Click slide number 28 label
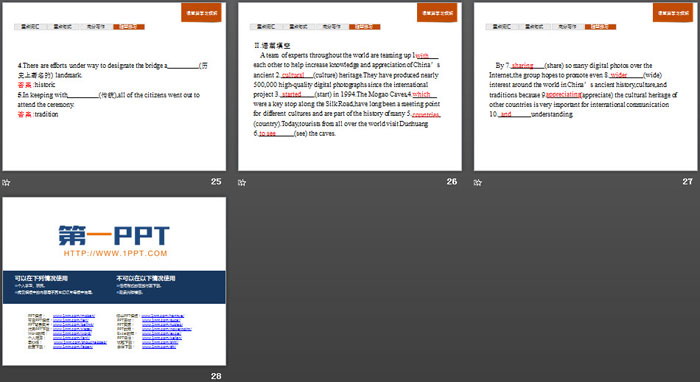 216,376
